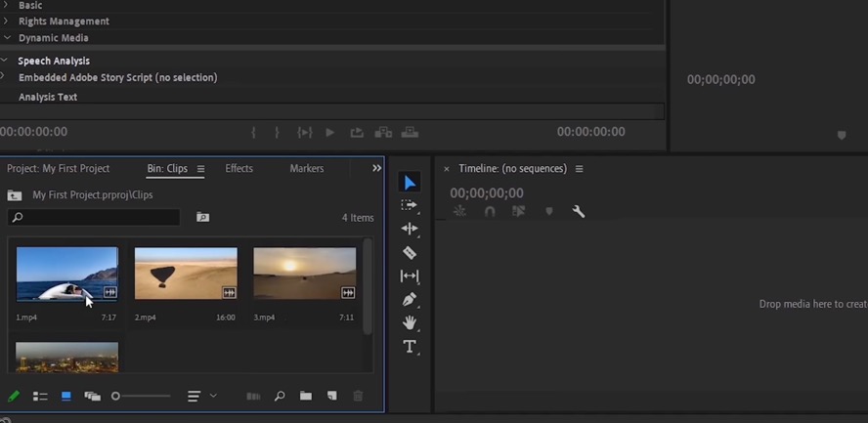Select the 1.mp4 clip thumbnail
Screen dimensions: 868x423
click(x=67, y=274)
